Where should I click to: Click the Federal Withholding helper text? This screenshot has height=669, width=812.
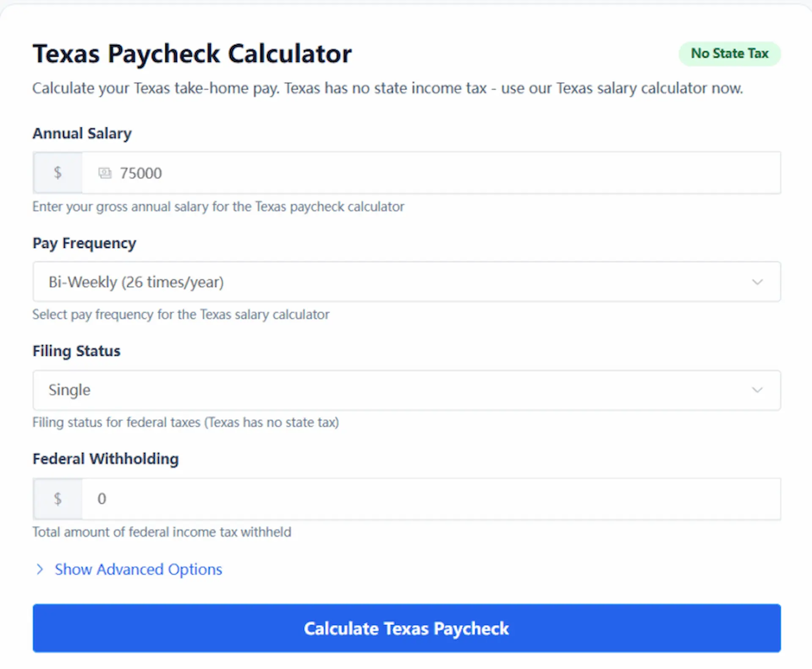(x=162, y=532)
